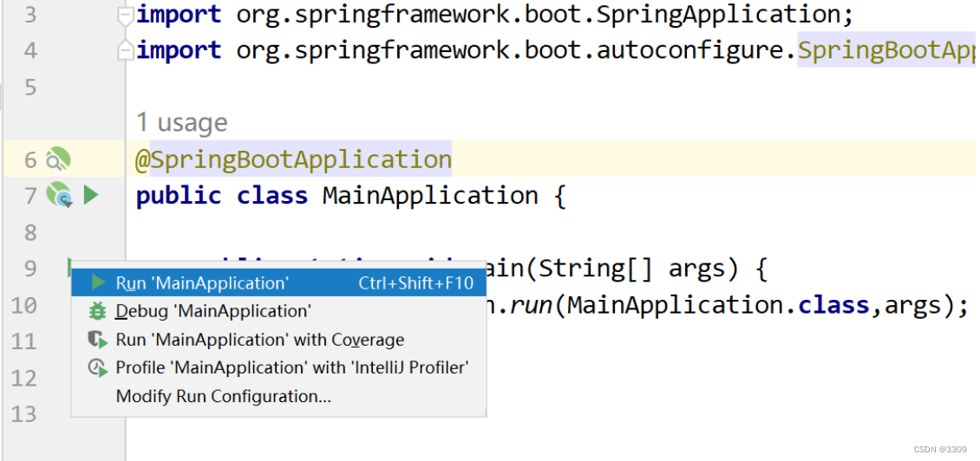Click the Coverage shield icon in menu
Screen dimensions: 980x461
[x=97, y=340]
